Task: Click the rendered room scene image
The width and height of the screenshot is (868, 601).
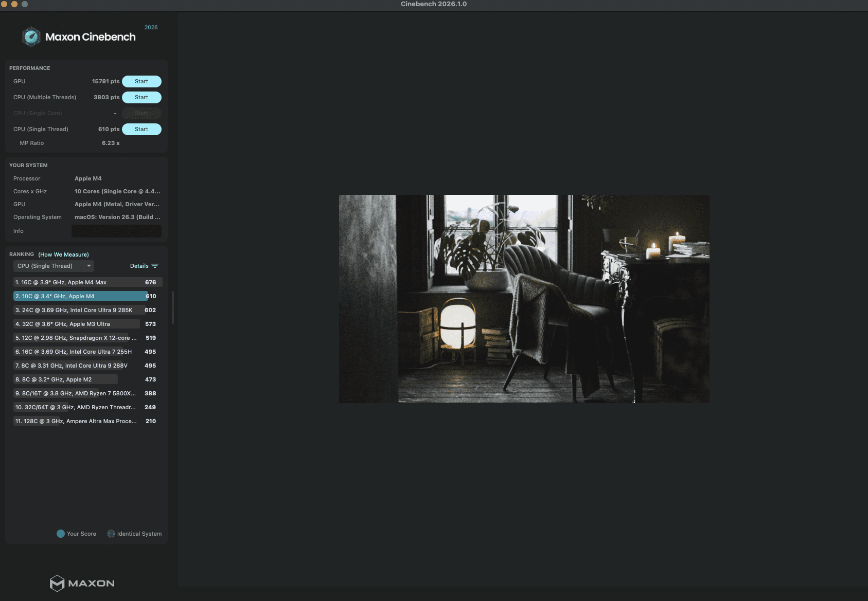Action: tap(524, 299)
